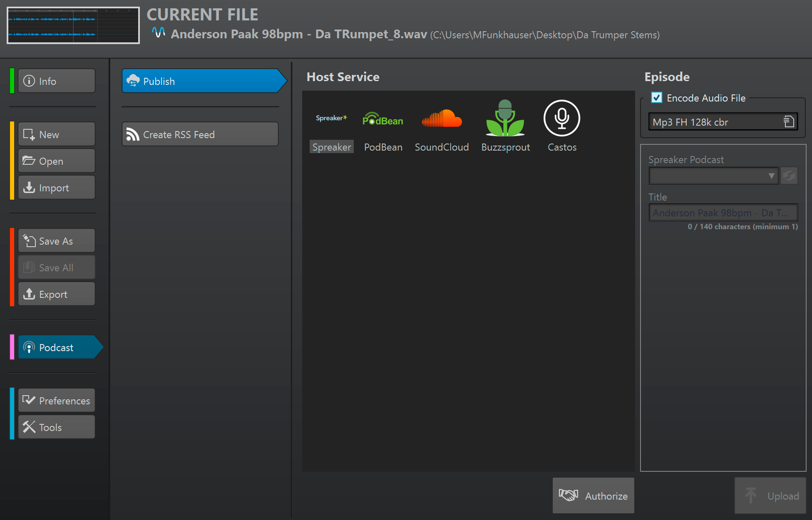Select the Spreaker host service icon
Viewport: 812px width, 520px height.
[331, 118]
